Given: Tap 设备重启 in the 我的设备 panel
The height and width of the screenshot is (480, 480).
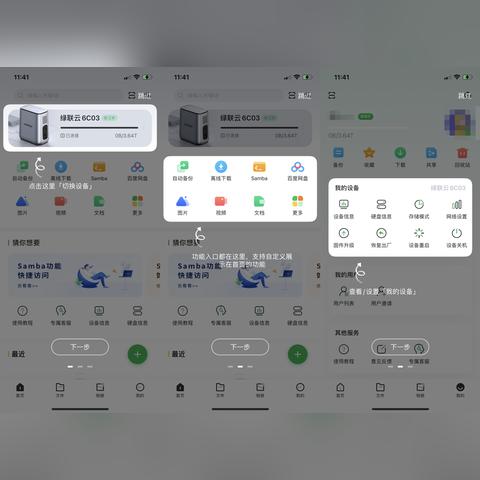Looking at the screenshot, I should (x=419, y=238).
